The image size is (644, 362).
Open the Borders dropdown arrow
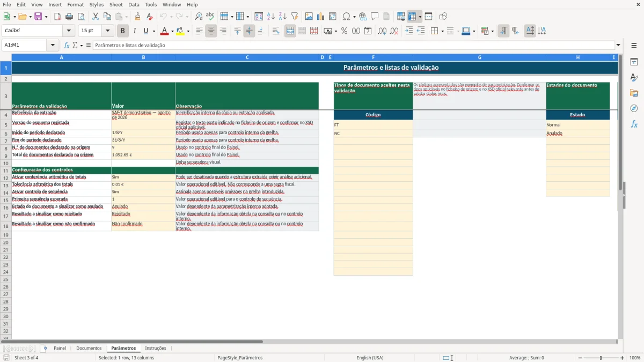[442, 31]
